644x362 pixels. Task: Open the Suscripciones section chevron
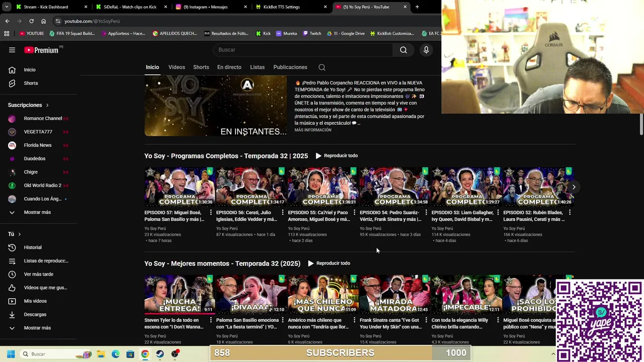[47, 105]
